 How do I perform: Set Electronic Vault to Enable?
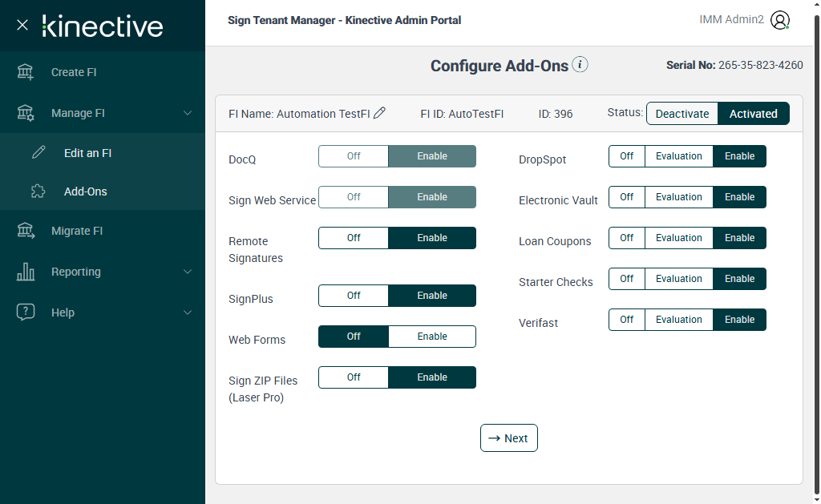coord(739,197)
